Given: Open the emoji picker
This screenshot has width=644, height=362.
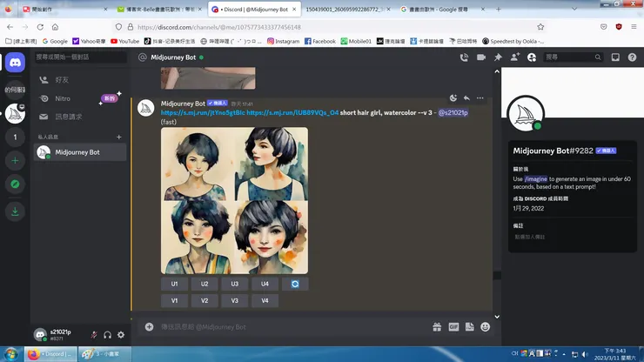Looking at the screenshot, I should [486, 327].
